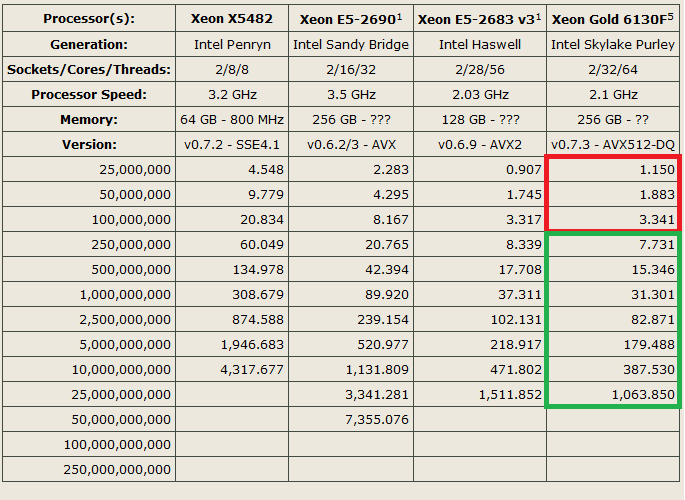
Task: Click the 2/28/56 sockets/cores/threads cell
Action: click(479, 69)
